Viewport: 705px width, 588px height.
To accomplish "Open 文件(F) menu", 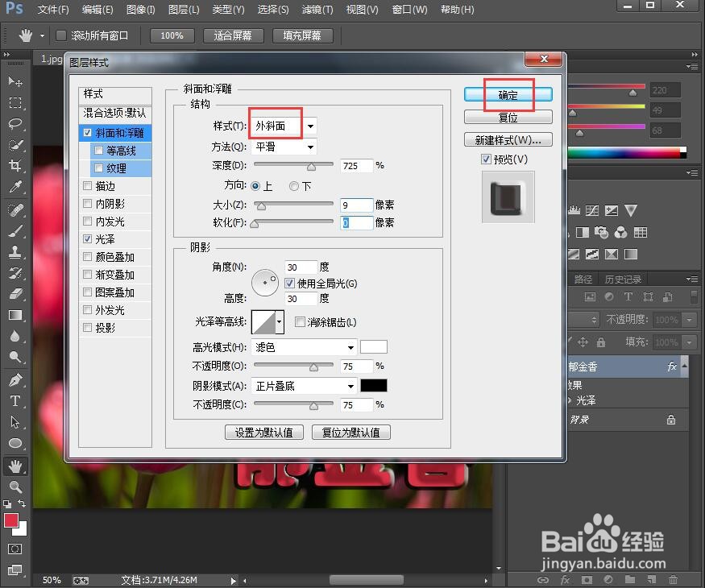I will (53, 10).
